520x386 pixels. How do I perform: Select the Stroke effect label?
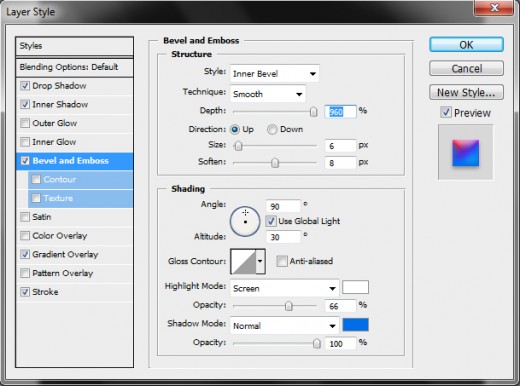[x=45, y=292]
